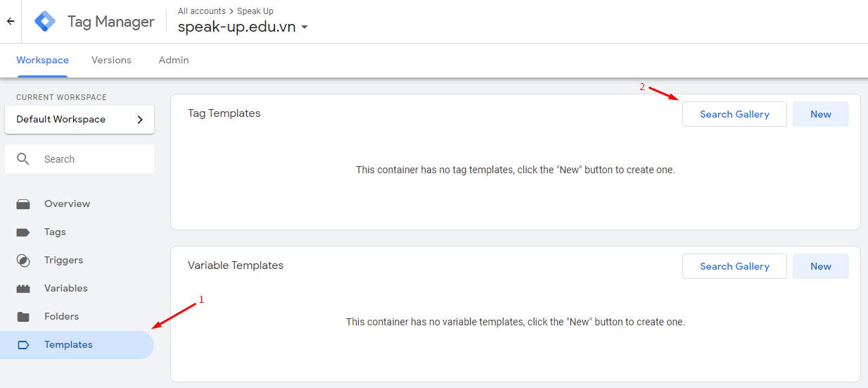Create a New tag template

coord(821,114)
